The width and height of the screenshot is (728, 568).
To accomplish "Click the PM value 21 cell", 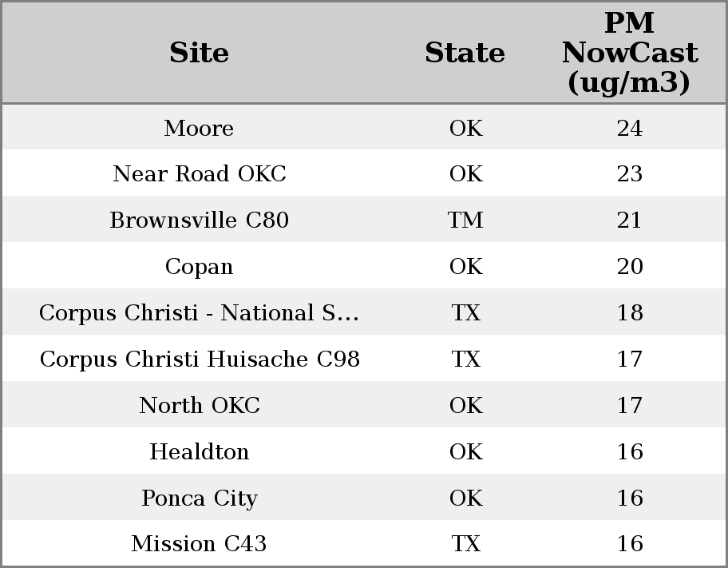I will point(629,220).
